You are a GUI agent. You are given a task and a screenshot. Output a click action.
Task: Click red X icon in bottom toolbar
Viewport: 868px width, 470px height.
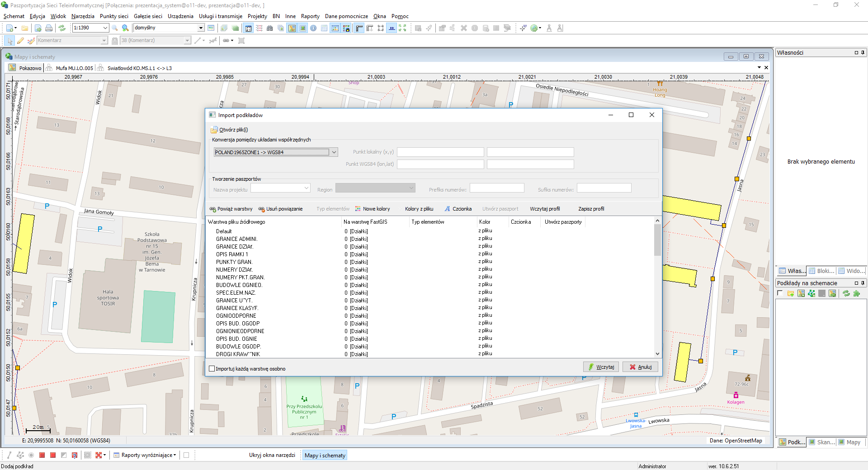[x=99, y=455]
